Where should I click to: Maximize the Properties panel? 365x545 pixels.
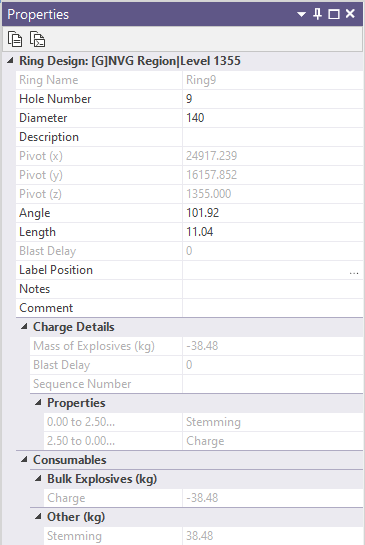point(334,14)
